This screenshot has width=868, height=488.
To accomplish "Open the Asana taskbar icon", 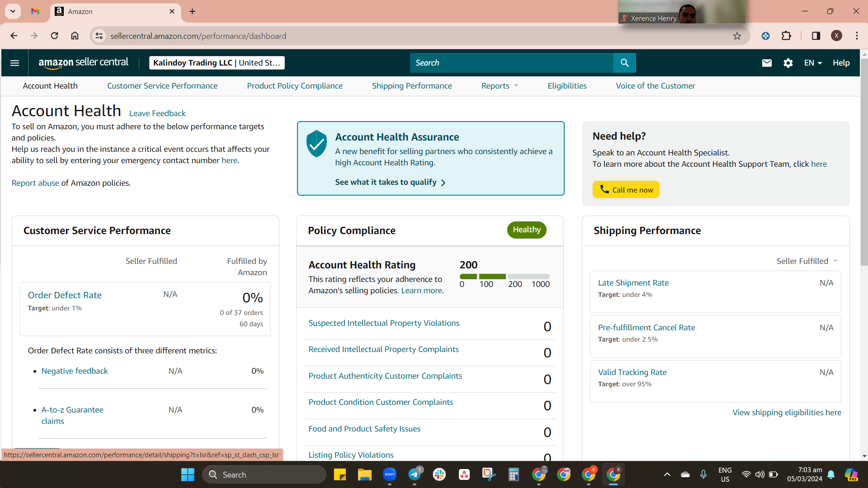I will tap(464, 474).
